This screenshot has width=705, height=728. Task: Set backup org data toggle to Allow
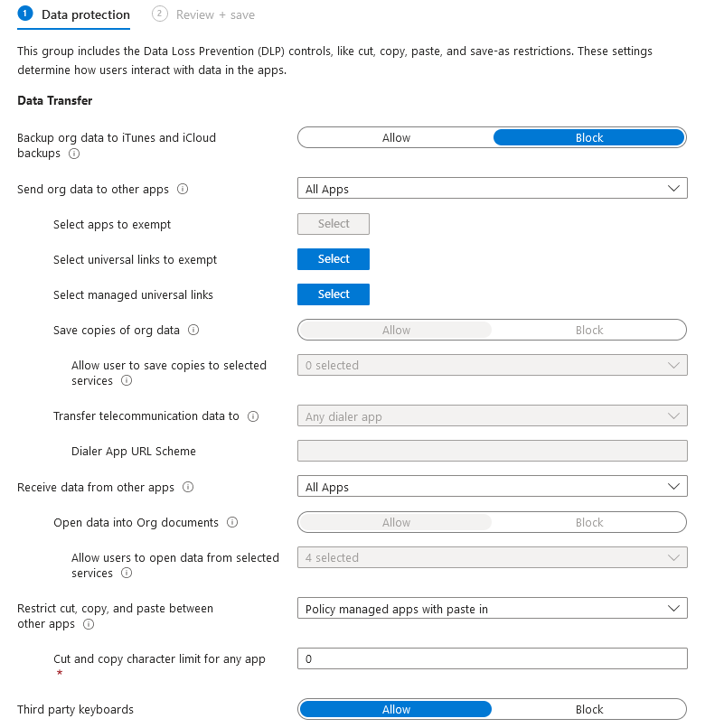point(396,137)
